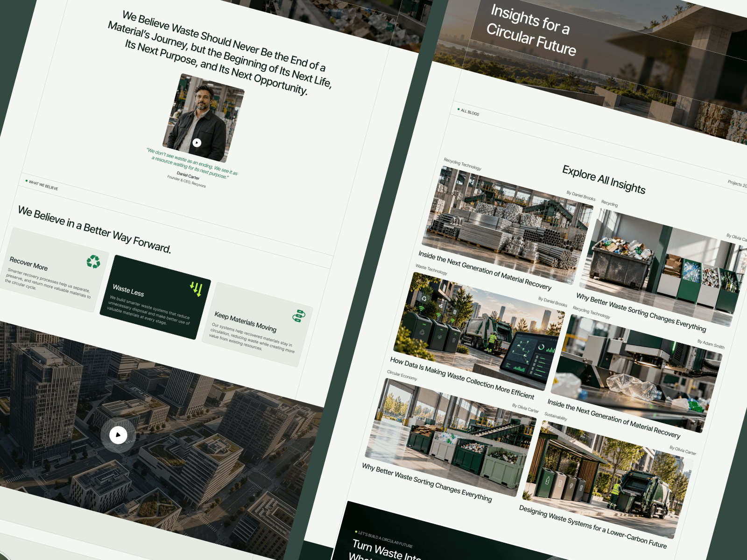747x560 pixels.
Task: Click the 'Waste Technology' category tag
Action: [431, 269]
